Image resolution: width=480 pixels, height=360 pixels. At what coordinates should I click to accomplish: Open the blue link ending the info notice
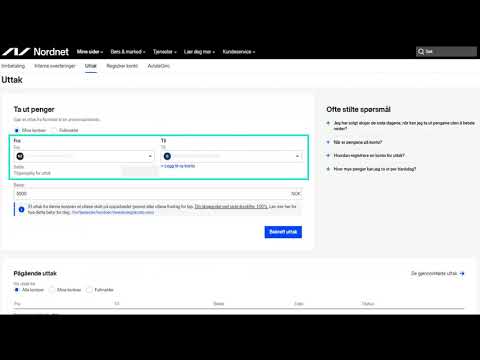[113, 212]
